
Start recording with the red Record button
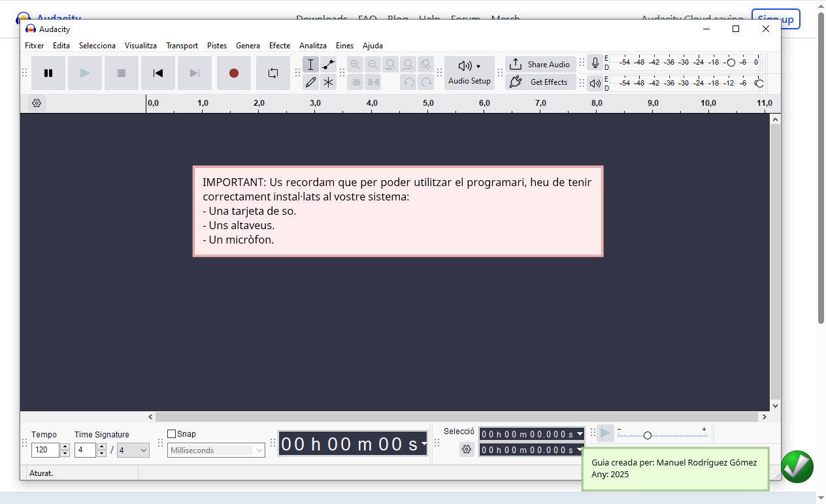(234, 73)
